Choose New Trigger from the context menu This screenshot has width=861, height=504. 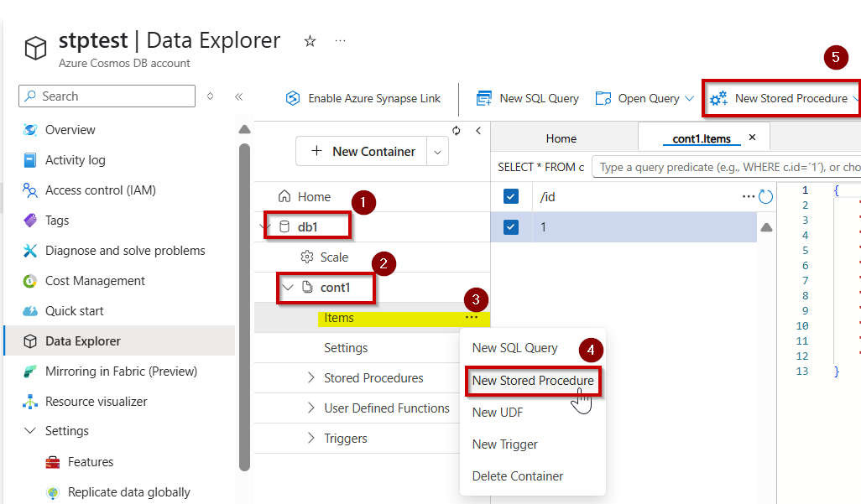[x=504, y=444]
